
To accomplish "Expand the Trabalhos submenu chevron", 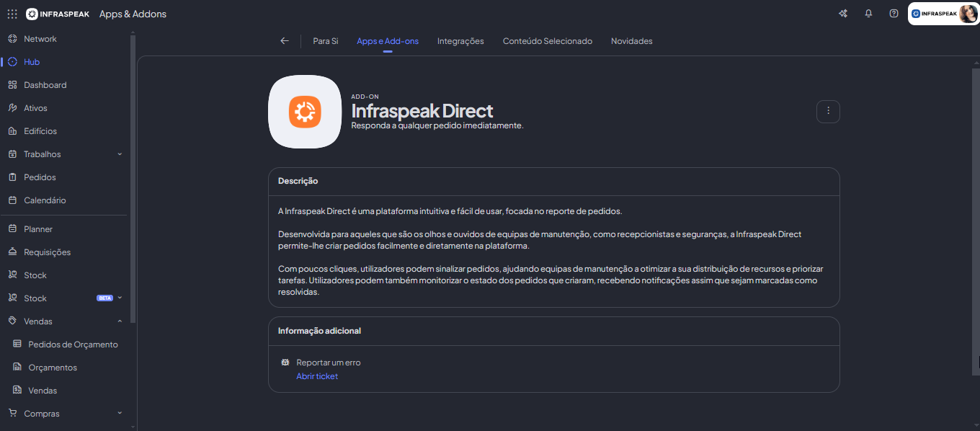I will (120, 154).
